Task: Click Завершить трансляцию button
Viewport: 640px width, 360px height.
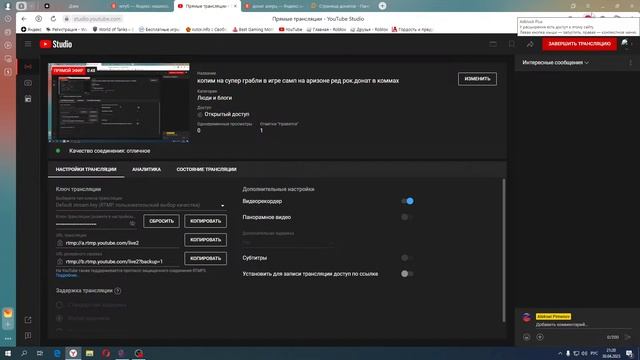Action: [x=579, y=44]
